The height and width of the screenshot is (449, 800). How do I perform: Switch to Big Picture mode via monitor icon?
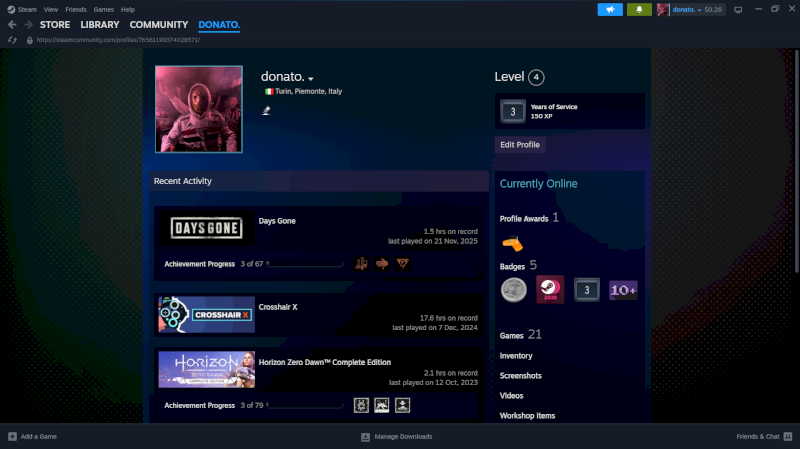(738, 10)
